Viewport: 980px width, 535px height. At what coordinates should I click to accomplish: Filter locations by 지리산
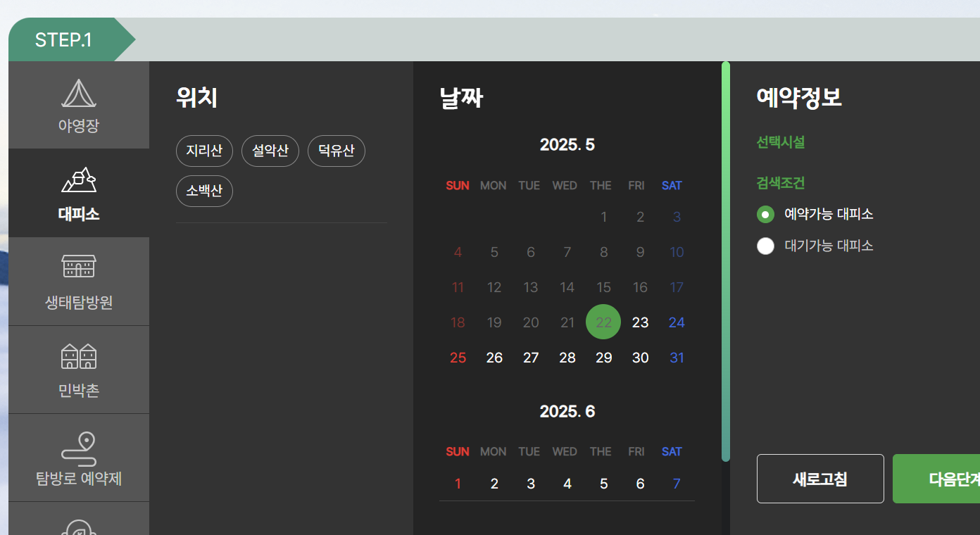tap(204, 151)
